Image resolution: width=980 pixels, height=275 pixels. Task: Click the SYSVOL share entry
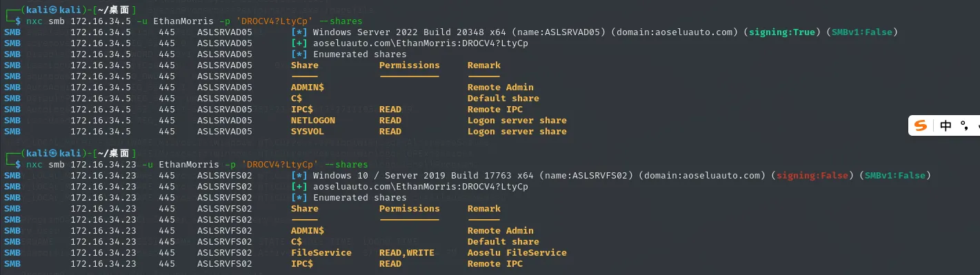[308, 132]
